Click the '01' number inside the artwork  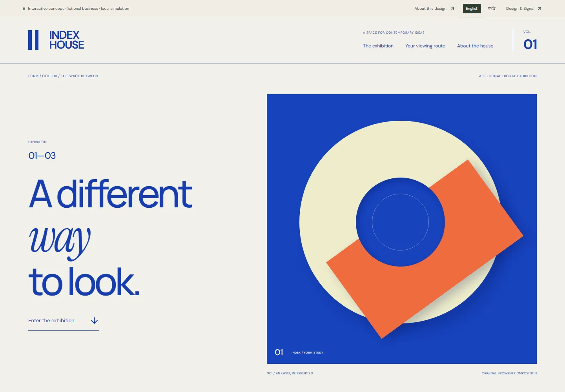click(279, 352)
